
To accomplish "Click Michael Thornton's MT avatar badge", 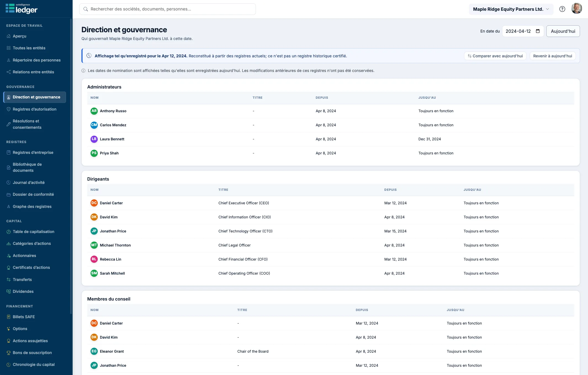I will coord(94,245).
